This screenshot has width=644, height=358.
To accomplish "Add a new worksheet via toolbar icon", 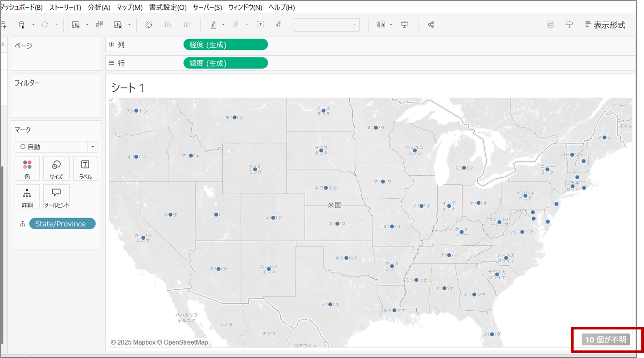I will (x=76, y=25).
